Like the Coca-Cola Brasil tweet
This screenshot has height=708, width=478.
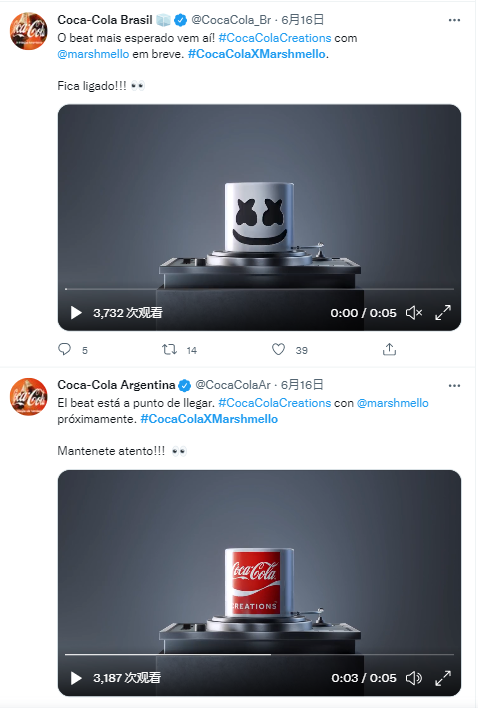(278, 349)
